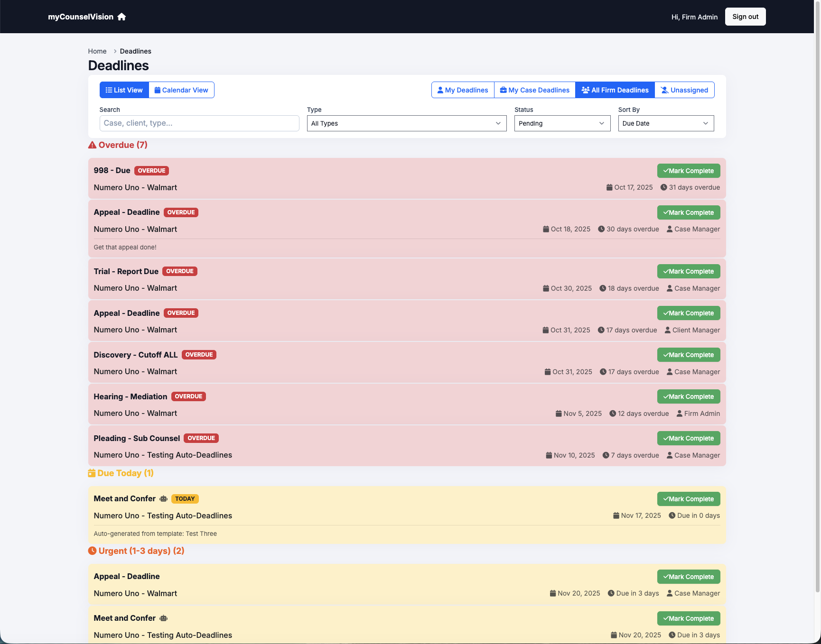Show only Unassigned deadlines

684,90
